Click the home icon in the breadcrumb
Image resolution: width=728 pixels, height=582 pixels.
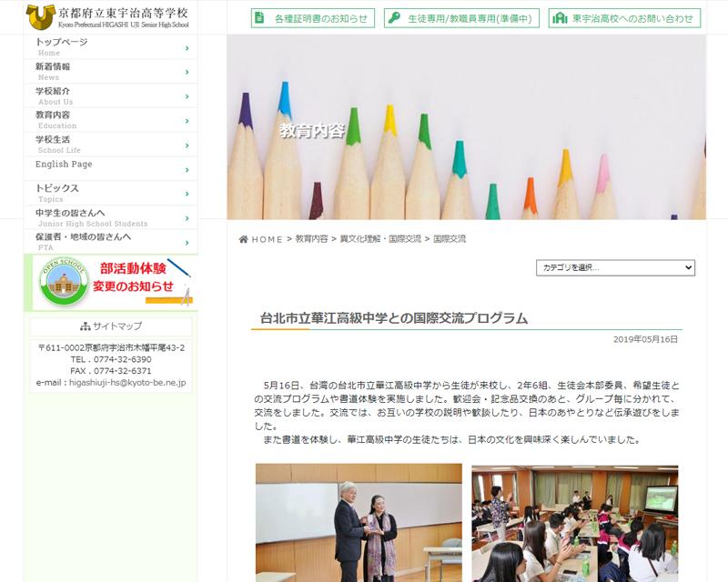(243, 239)
